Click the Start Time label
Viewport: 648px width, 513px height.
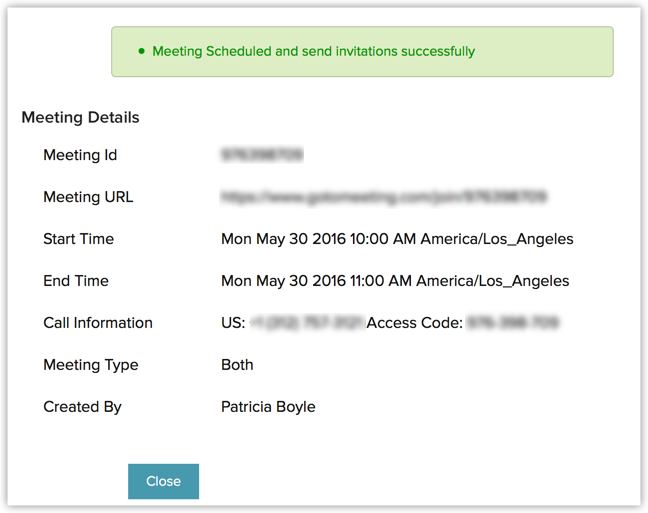tap(78, 239)
